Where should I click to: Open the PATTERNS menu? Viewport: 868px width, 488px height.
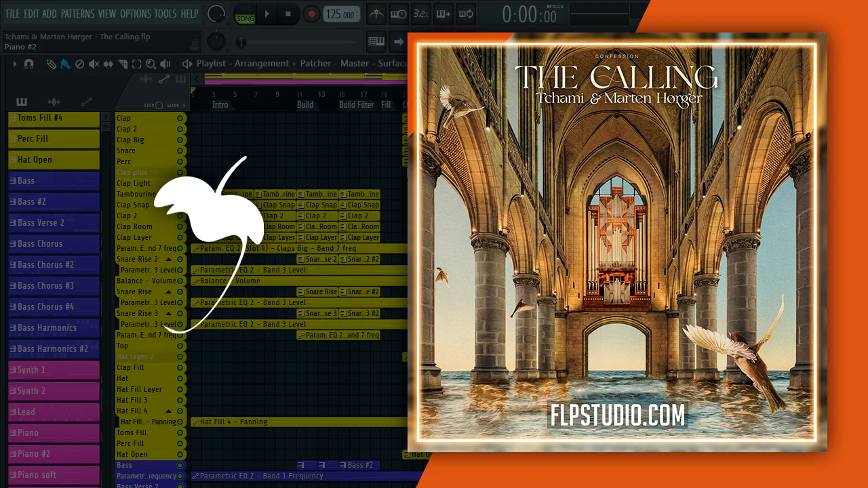tap(77, 14)
